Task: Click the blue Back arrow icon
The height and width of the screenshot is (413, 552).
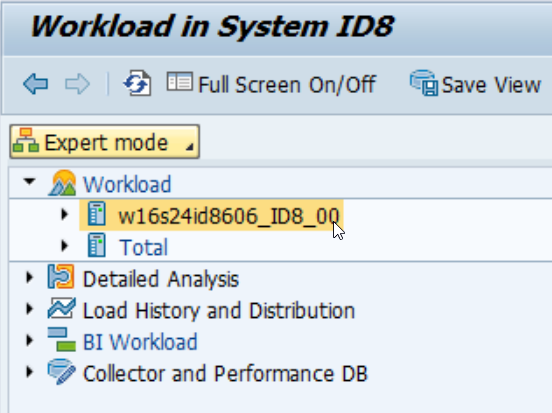Action: click(x=36, y=84)
